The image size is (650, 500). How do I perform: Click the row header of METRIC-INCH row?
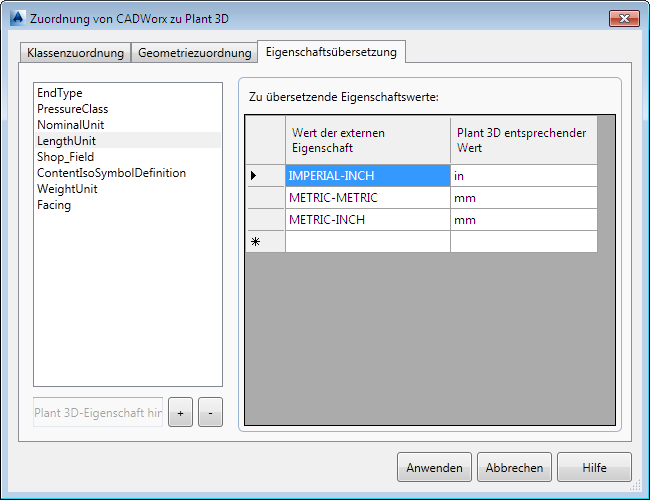point(265,219)
